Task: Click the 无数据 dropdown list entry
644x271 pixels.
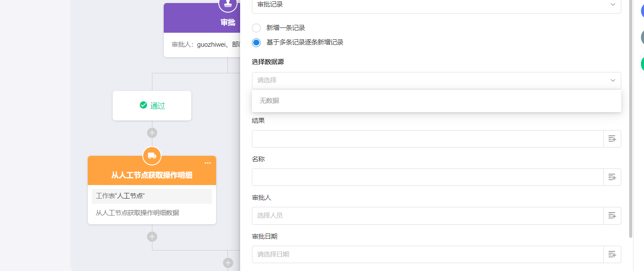Action: tap(269, 100)
